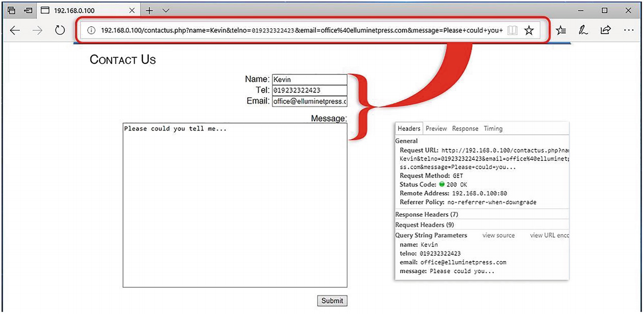
Task: Switch to the Preview tab
Action: (436, 129)
